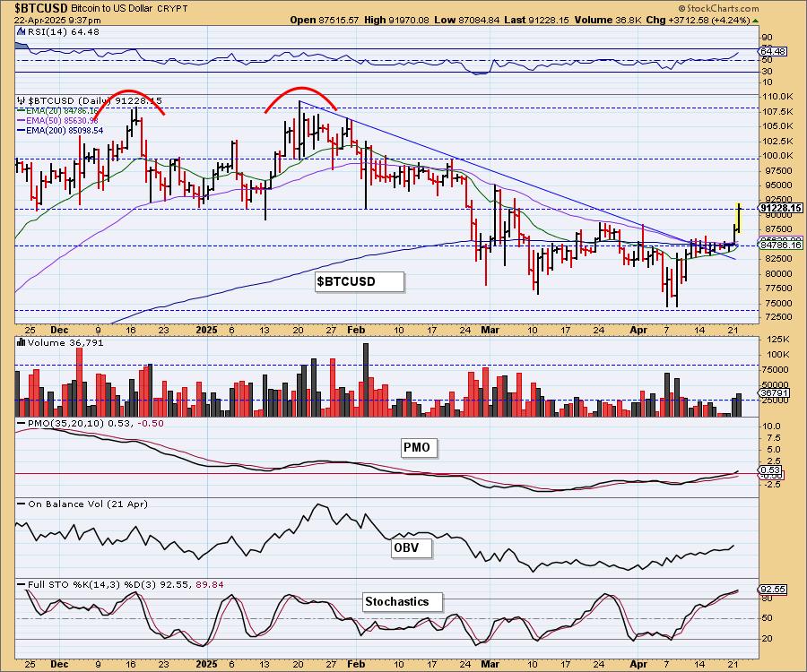Viewport: 807px width, 672px height.
Task: Click the bar icon before Volume 36,791
Action: point(22,342)
